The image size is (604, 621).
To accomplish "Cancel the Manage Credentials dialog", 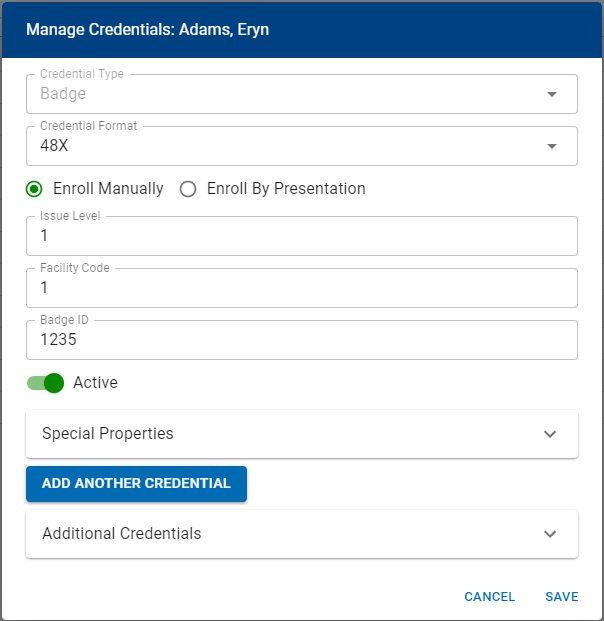I will pos(490,597).
